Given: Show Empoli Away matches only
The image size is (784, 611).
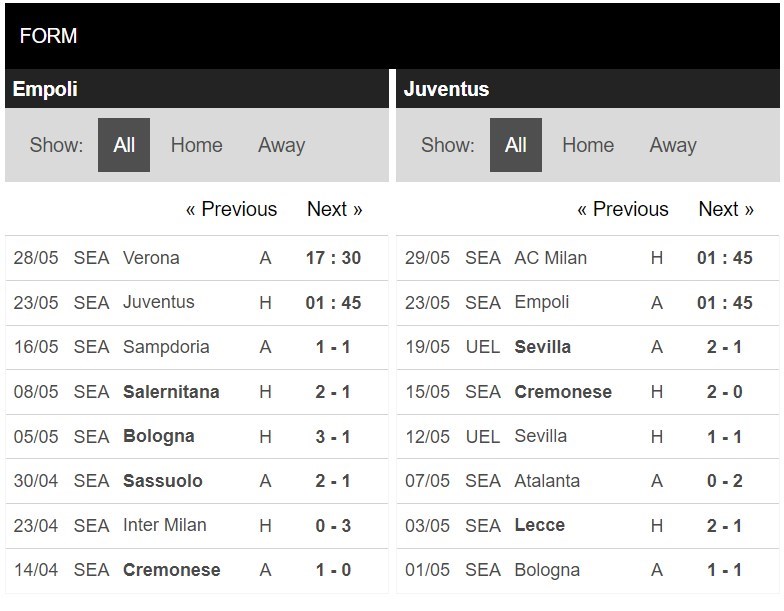Looking at the screenshot, I should click(x=282, y=145).
